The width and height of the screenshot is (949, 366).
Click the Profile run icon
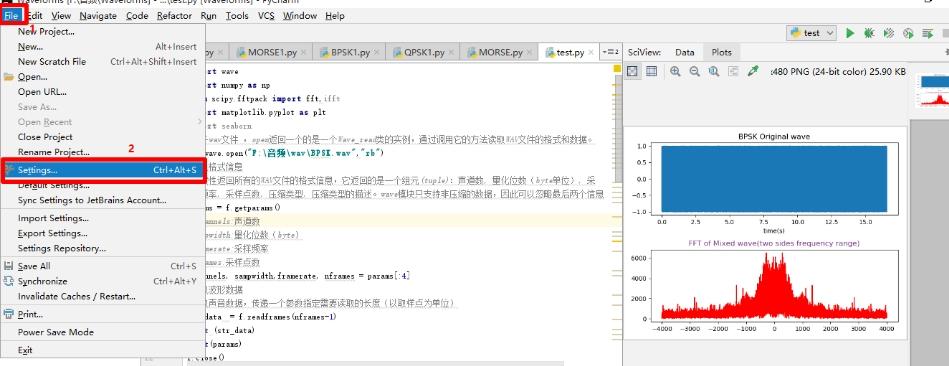tap(908, 33)
